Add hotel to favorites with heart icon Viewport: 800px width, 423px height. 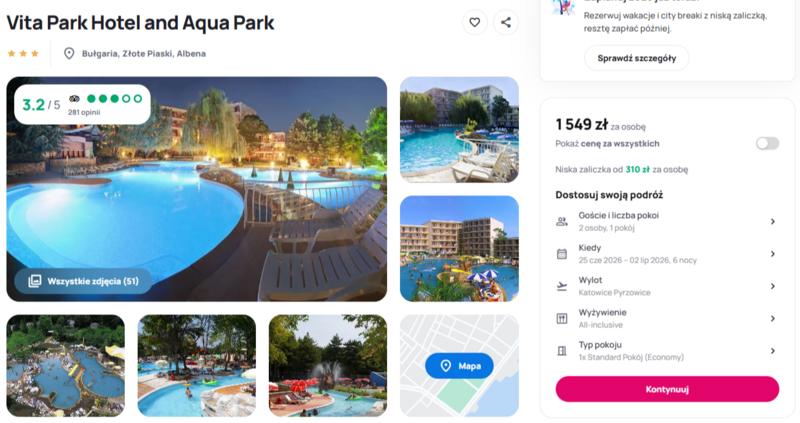(x=474, y=22)
